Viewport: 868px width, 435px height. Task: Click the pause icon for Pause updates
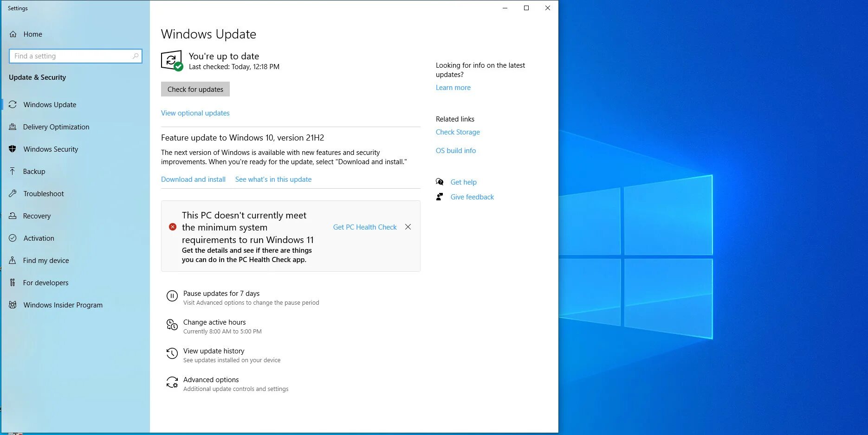[x=172, y=296]
